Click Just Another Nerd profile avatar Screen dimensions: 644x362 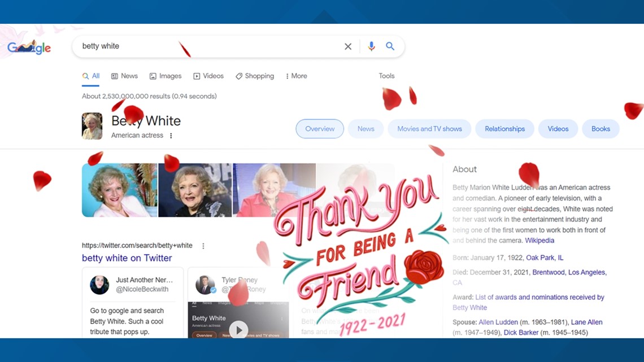[x=99, y=285]
